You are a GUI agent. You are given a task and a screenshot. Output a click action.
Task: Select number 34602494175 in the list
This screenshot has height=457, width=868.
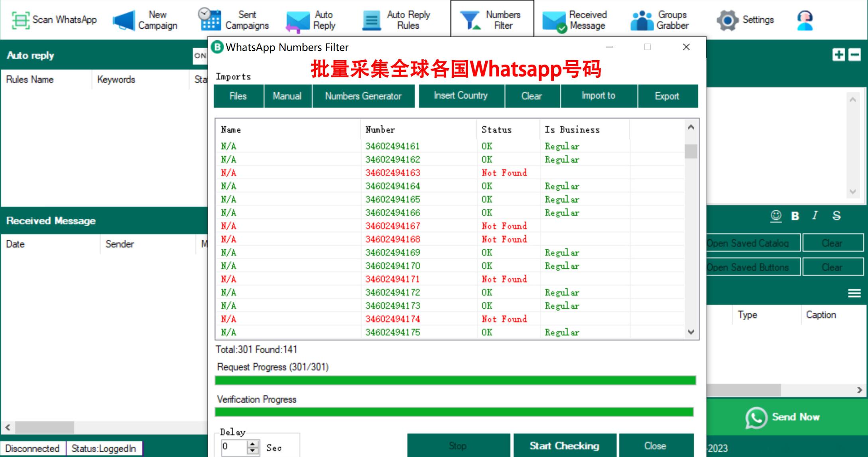[393, 332]
